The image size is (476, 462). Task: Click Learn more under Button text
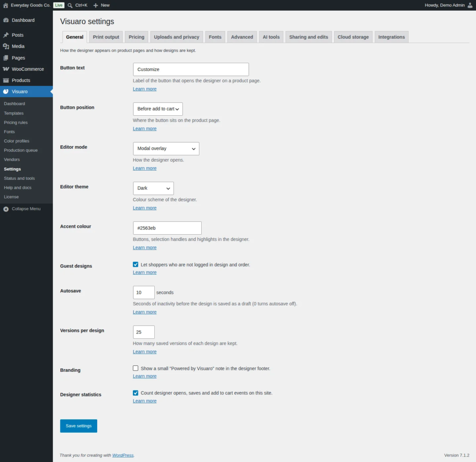pyautogui.click(x=145, y=89)
